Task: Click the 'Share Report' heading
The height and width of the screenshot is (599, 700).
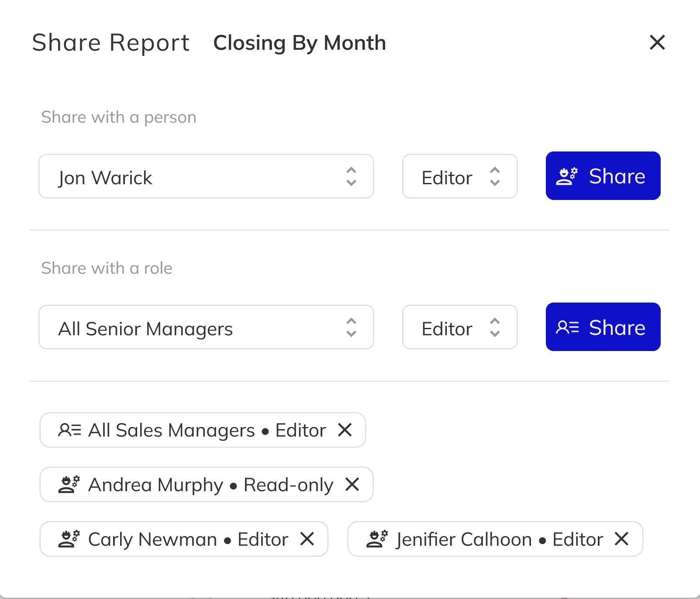Action: click(111, 43)
